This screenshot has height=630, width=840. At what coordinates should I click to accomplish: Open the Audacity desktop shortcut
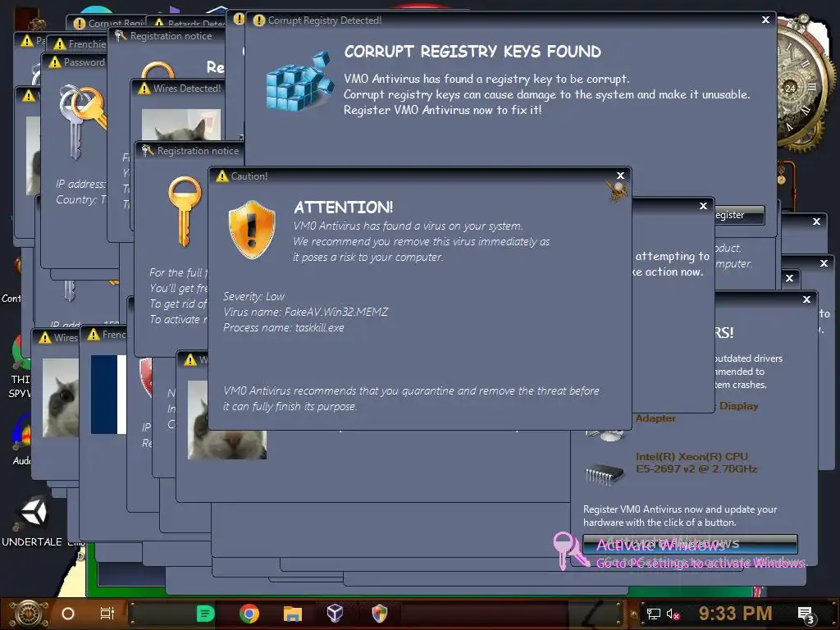point(21,440)
